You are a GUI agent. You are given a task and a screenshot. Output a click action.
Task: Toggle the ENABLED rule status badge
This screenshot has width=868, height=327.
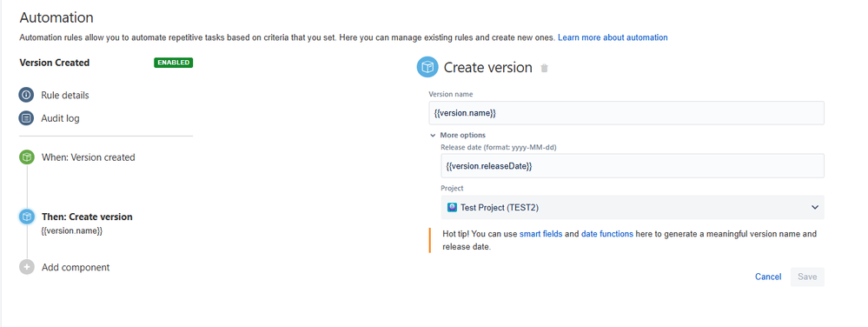(x=173, y=63)
